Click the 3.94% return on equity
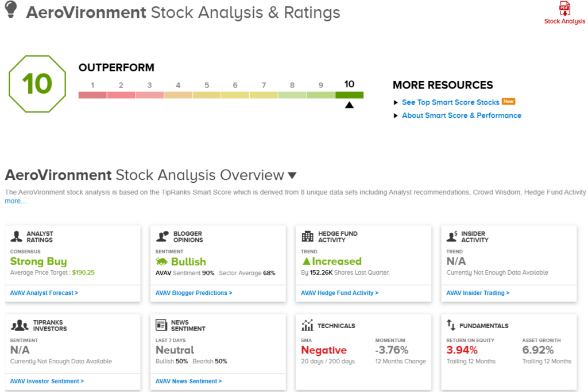This screenshot has height=392, width=588. point(462,350)
